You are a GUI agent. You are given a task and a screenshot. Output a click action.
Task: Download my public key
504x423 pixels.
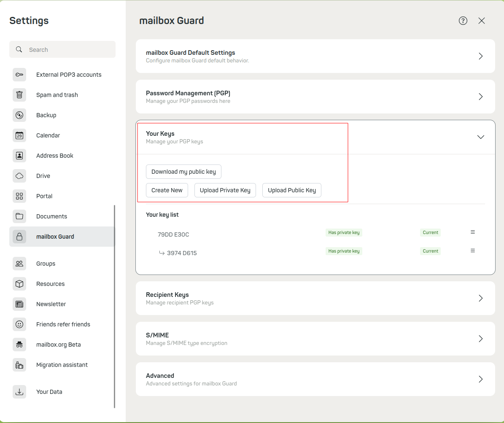coord(183,172)
